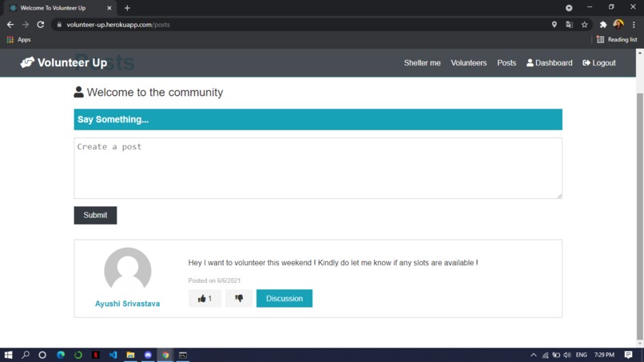Image resolution: width=644 pixels, height=362 pixels.
Task: Like the post with the thumbs up
Action: pyautogui.click(x=205, y=298)
